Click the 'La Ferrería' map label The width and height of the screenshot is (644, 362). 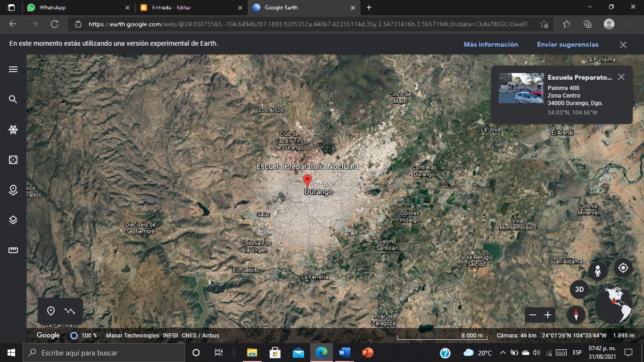tap(314, 277)
